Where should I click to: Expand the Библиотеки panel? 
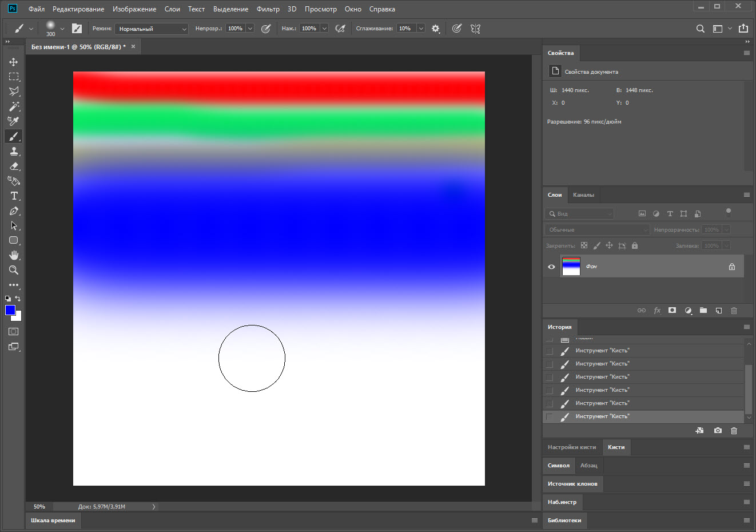coord(564,521)
